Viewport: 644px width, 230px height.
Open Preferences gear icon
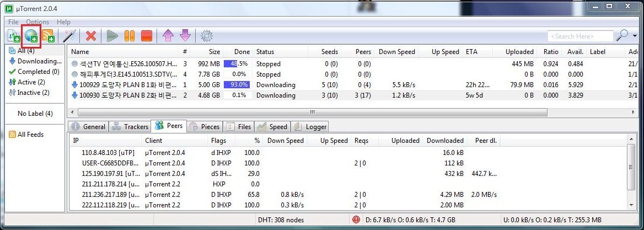(207, 36)
